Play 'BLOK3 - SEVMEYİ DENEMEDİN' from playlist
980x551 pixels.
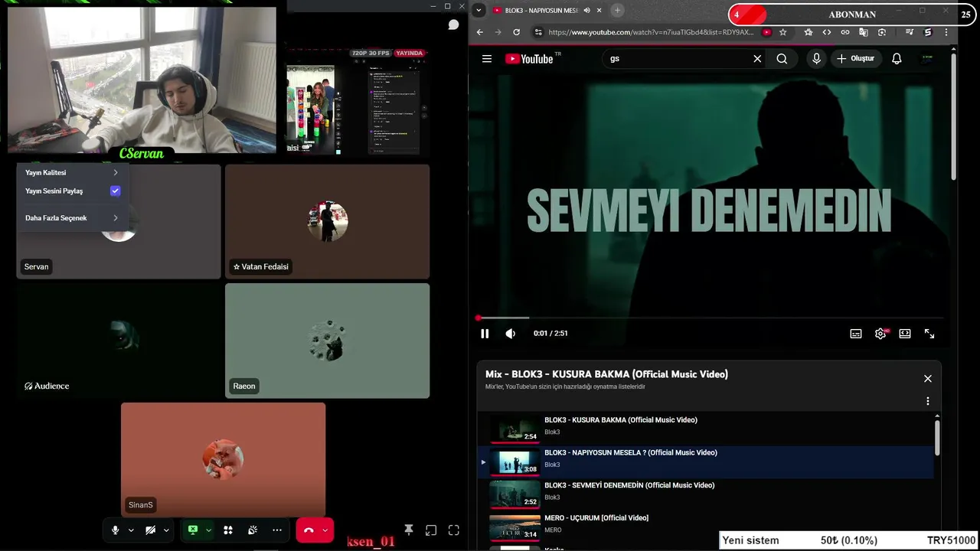705,494
